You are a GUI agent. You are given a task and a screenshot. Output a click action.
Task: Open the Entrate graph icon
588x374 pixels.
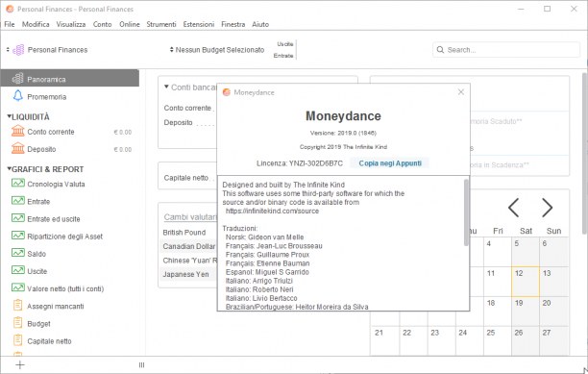[17, 201]
